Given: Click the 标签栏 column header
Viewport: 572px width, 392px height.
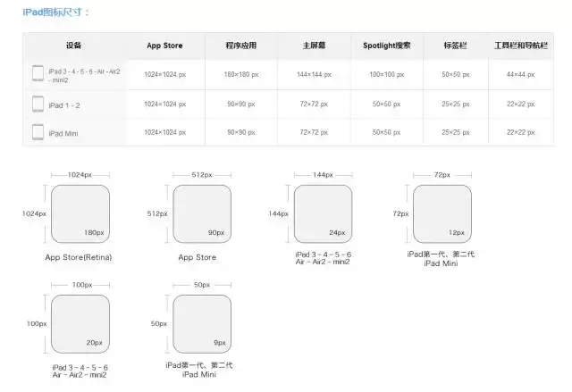Looking at the screenshot, I should point(455,46).
